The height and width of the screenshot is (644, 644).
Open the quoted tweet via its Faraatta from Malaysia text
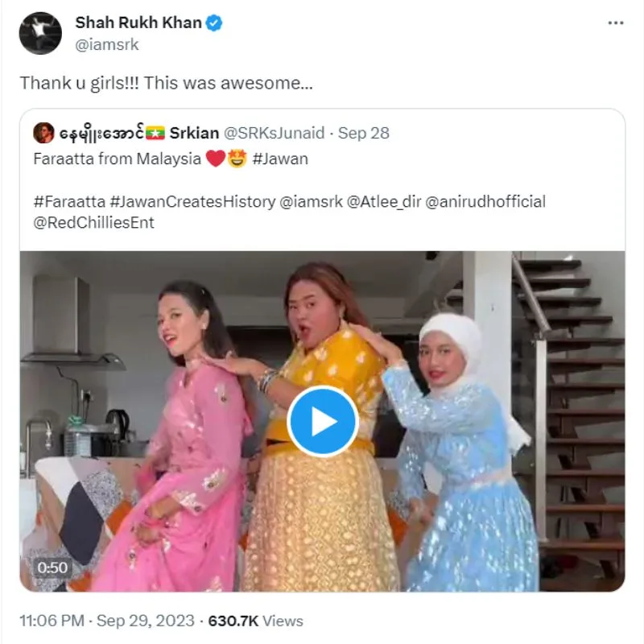tap(118, 159)
